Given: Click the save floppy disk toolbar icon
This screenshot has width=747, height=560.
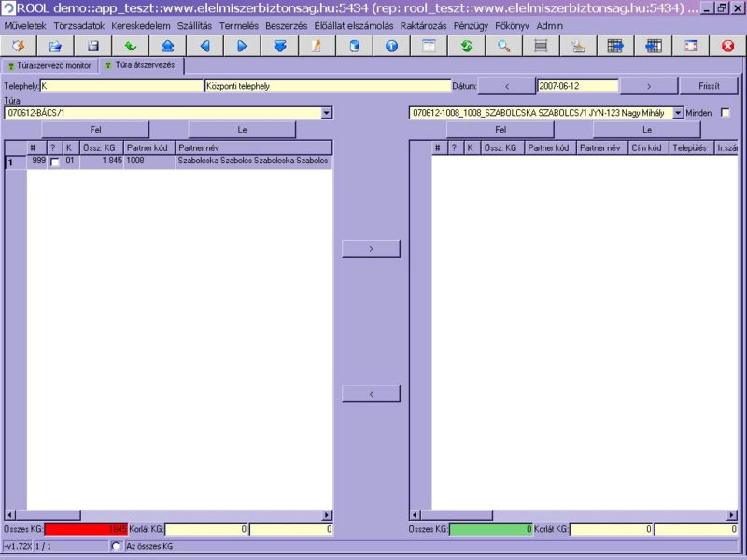Looking at the screenshot, I should 92,46.
